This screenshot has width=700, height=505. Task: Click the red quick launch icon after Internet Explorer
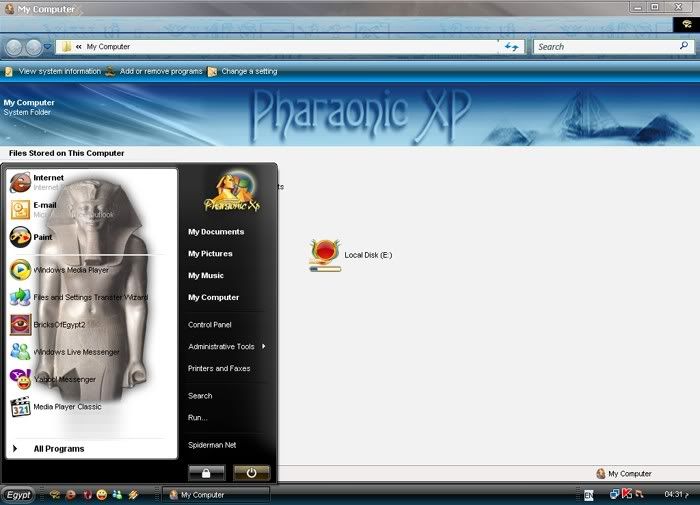tap(87, 495)
